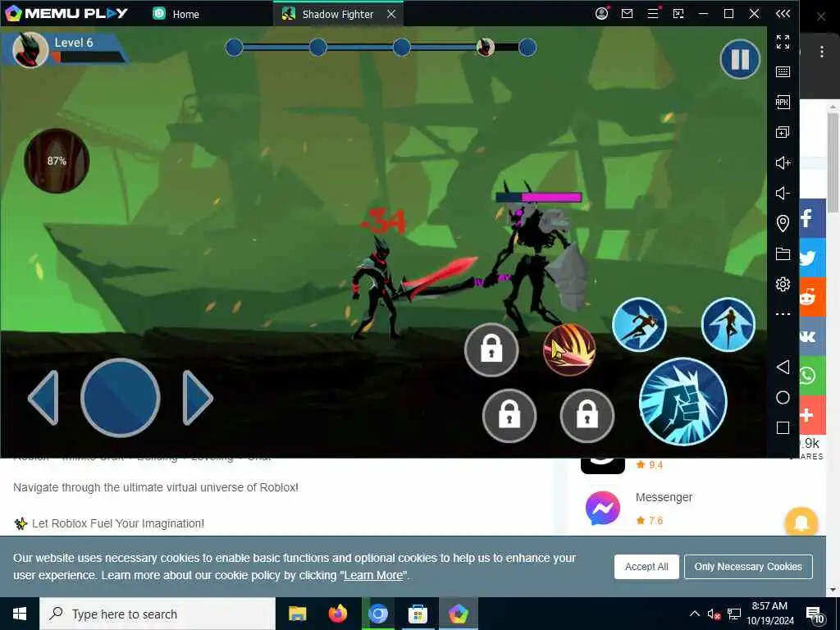Click the browser page vertical scrollbar

(833, 162)
